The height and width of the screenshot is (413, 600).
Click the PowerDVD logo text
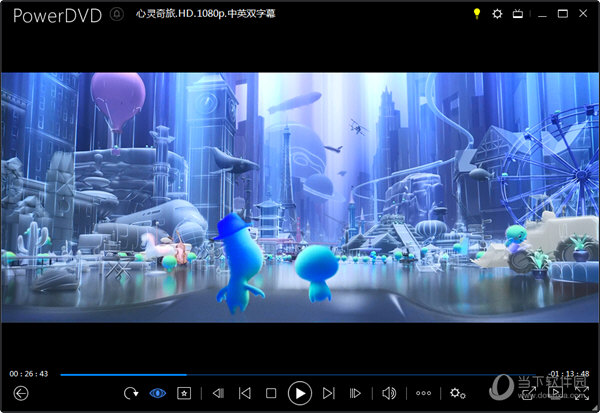point(57,16)
